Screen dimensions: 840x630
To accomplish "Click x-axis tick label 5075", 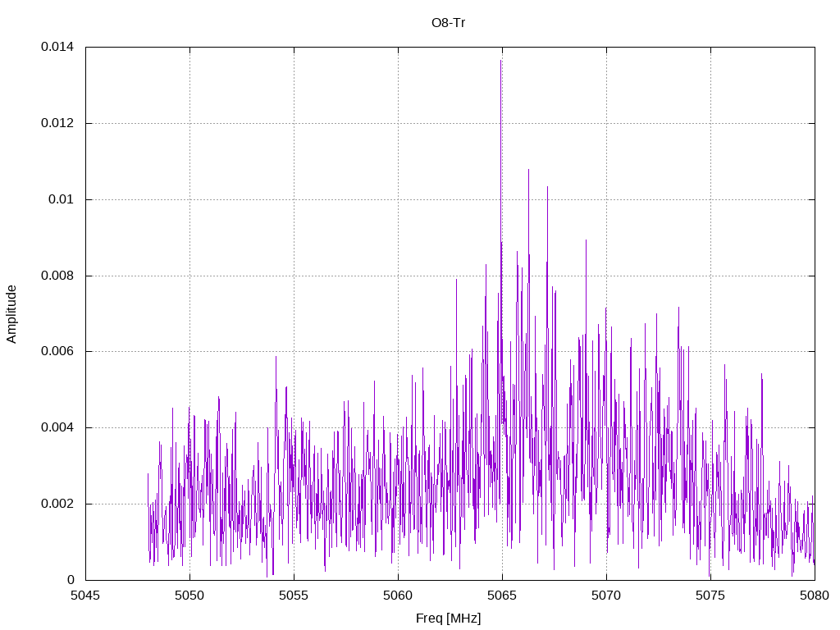I will 710,596.
